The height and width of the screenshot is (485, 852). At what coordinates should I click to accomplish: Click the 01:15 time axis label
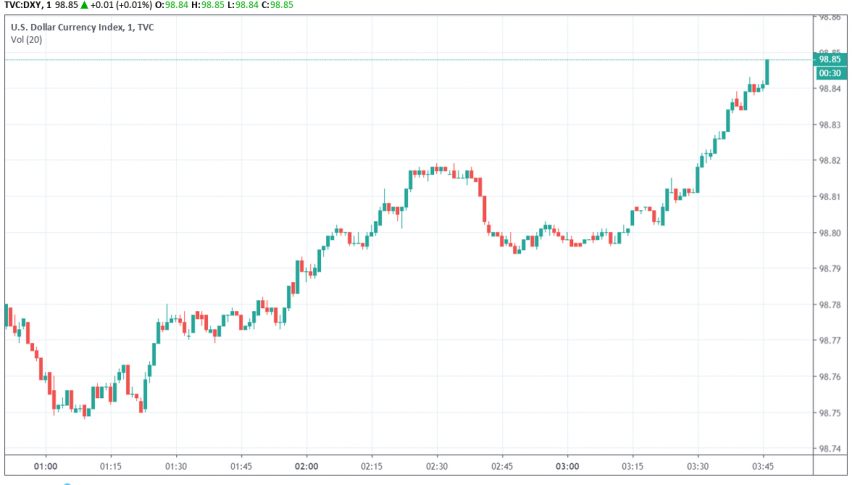[x=111, y=467]
